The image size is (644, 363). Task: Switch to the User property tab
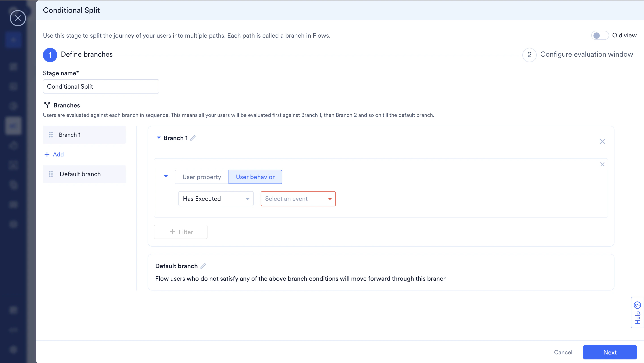coord(201,177)
